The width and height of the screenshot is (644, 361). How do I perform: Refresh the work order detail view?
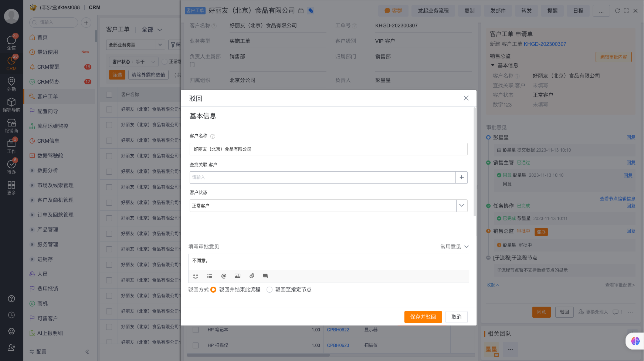pos(617,11)
